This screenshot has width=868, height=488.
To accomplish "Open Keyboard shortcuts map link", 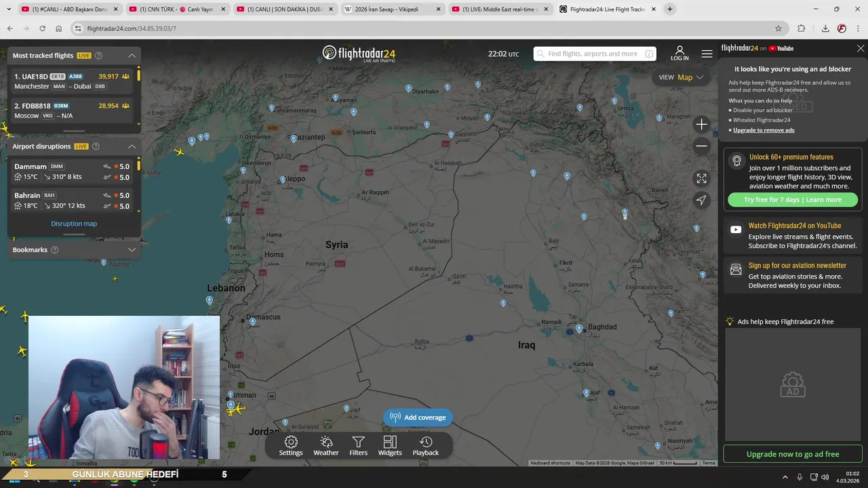I will pos(550,463).
